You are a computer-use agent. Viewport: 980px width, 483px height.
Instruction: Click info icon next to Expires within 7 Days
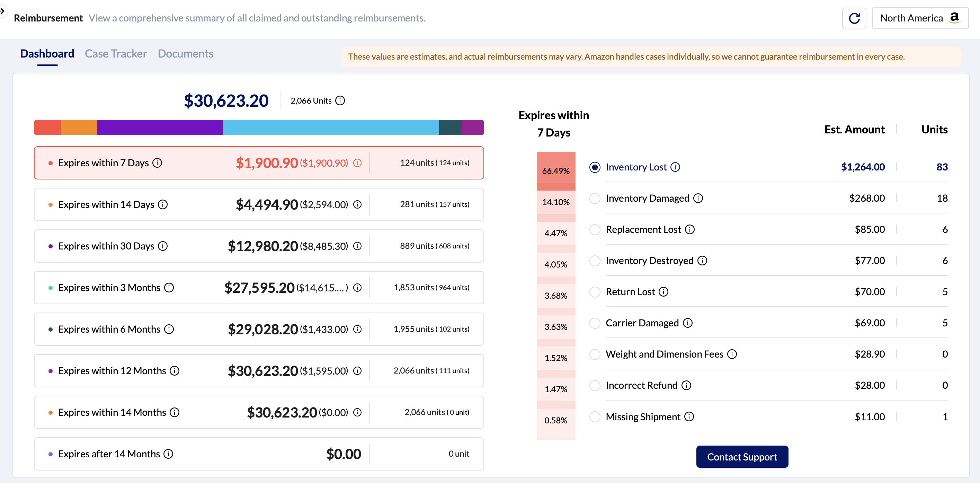coord(157,163)
